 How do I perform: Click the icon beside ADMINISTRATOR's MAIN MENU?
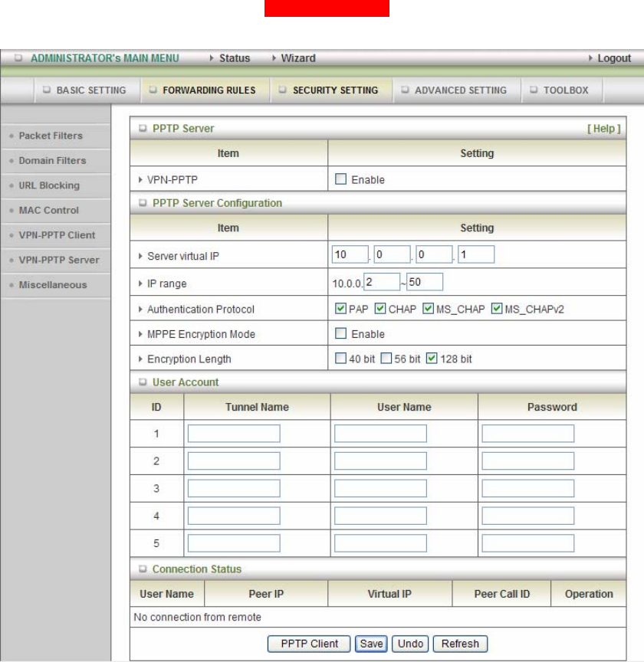click(18, 57)
